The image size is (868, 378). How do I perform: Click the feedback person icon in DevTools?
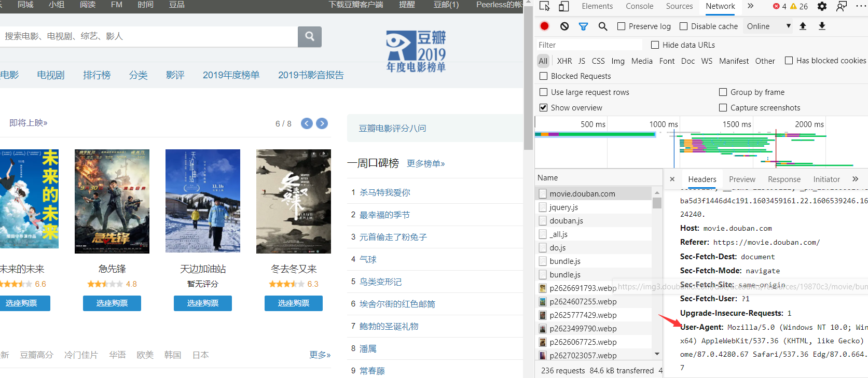[x=842, y=6]
